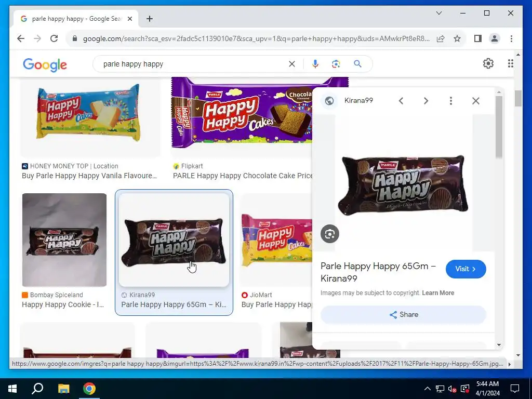
Task: Clear the search box text
Action: tap(292, 64)
